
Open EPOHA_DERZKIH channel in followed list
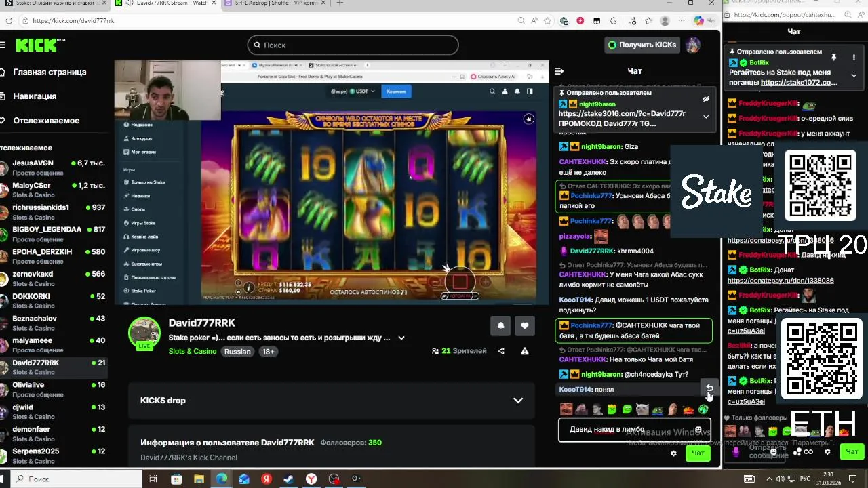(x=53, y=256)
